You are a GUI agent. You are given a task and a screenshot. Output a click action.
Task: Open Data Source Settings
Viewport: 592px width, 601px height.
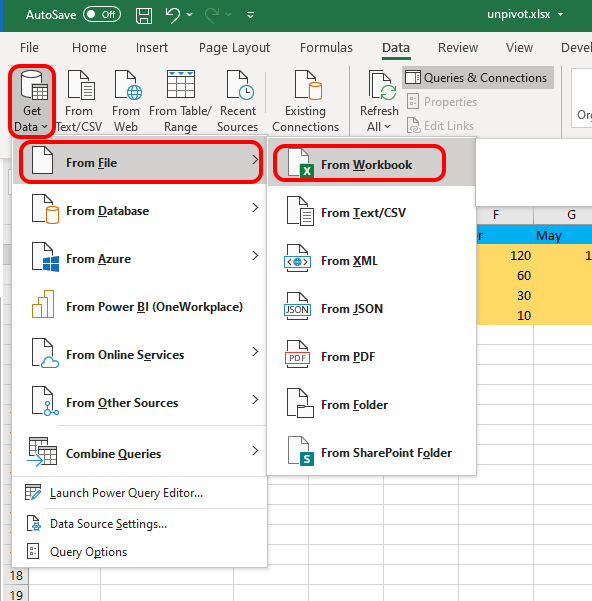(x=140, y=524)
